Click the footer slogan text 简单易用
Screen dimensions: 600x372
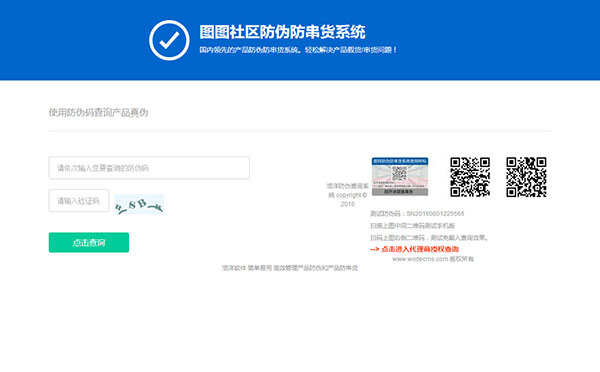(259, 268)
